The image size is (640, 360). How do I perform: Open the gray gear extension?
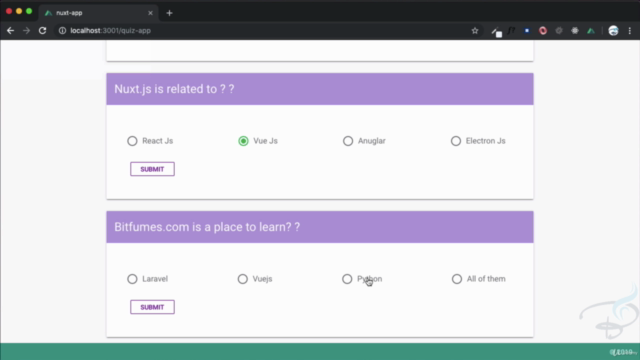coord(559,31)
